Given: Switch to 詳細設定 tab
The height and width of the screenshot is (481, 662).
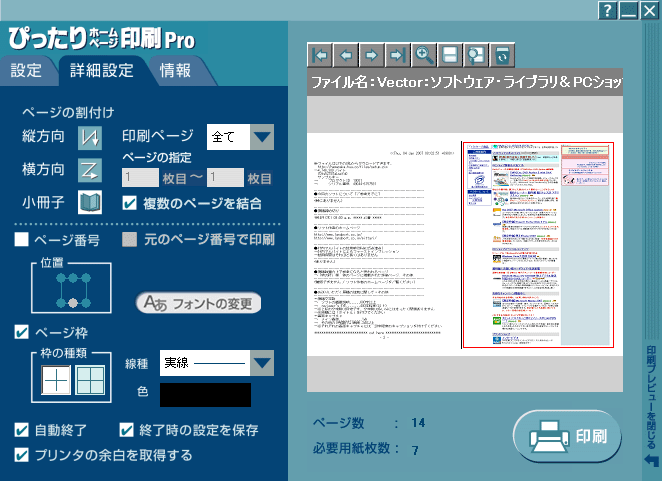Looking at the screenshot, I should click(x=102, y=71).
